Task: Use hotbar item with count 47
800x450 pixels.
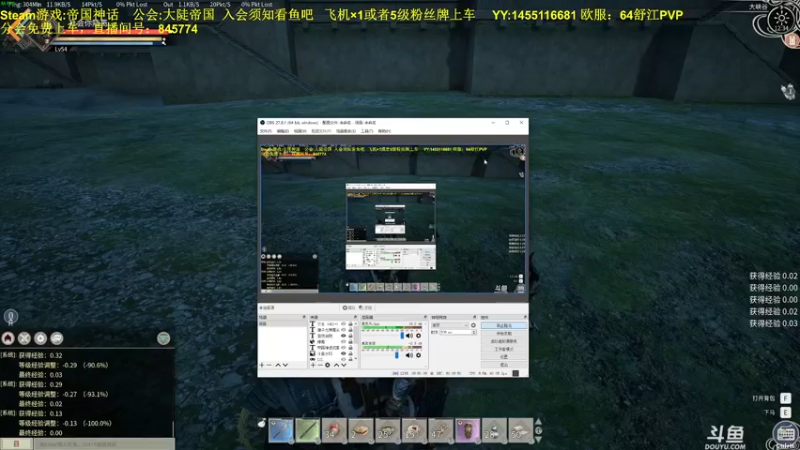Action: pyautogui.click(x=440, y=430)
